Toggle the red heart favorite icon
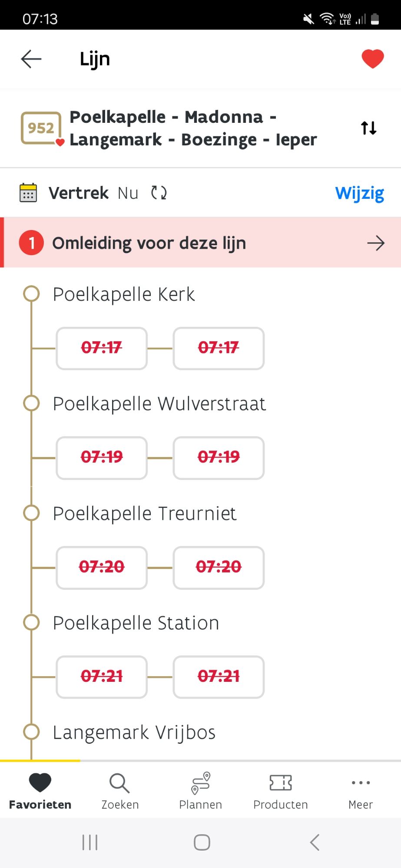The image size is (401, 868). pos(372,59)
